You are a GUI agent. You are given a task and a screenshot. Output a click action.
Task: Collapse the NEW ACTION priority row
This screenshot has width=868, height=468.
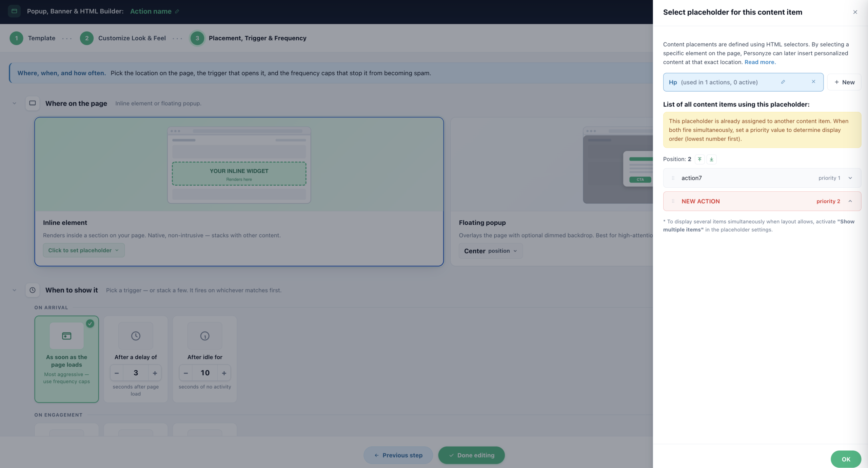click(x=850, y=201)
